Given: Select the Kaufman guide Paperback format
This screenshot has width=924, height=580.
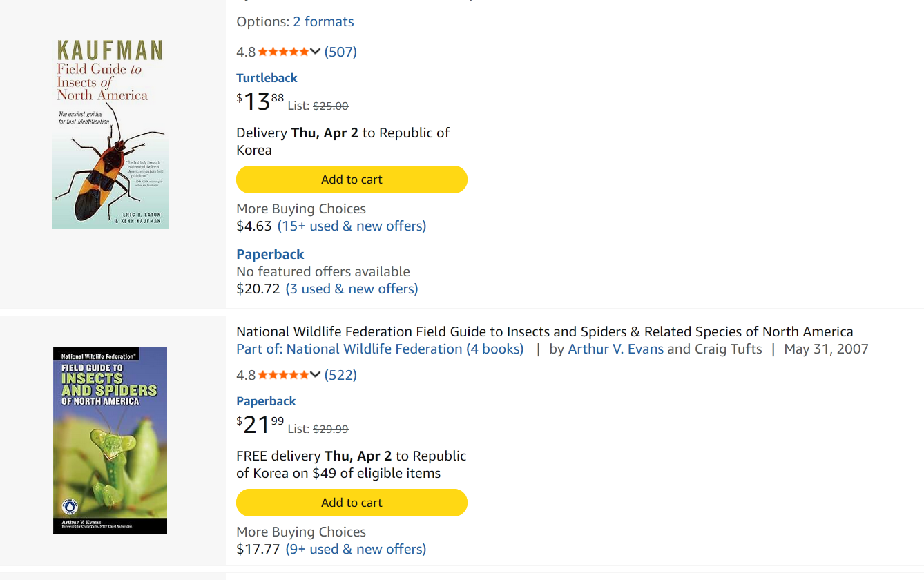Looking at the screenshot, I should coord(270,254).
